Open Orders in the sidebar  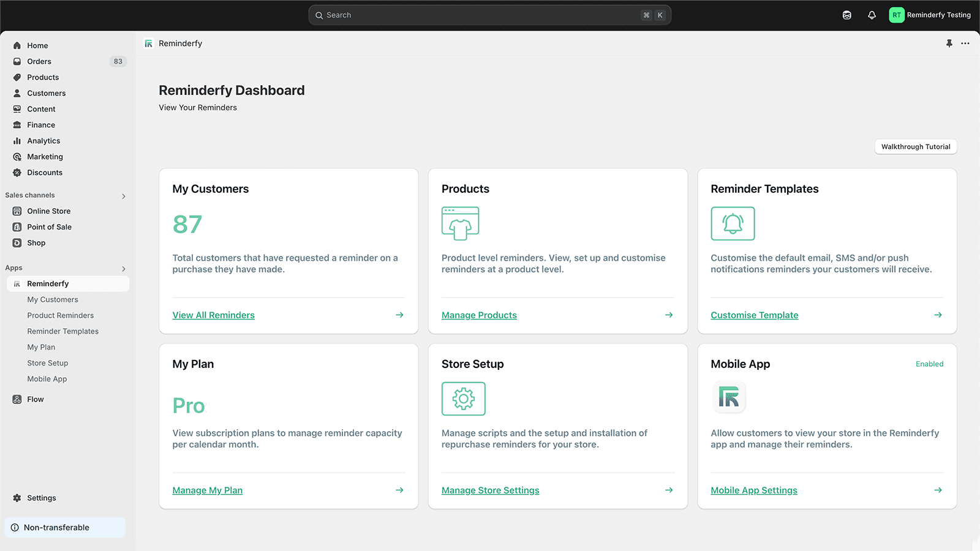pyautogui.click(x=39, y=61)
